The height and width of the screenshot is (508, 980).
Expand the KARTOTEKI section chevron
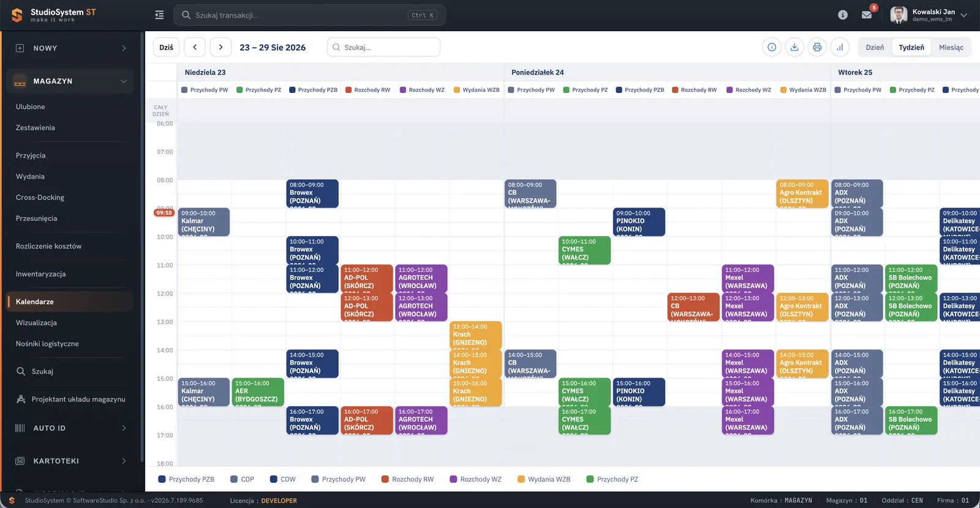click(x=124, y=461)
